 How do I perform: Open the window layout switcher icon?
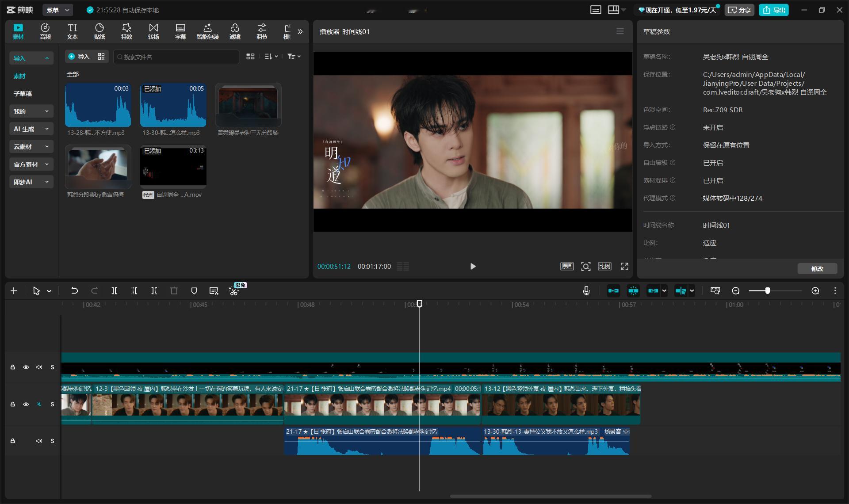point(613,10)
